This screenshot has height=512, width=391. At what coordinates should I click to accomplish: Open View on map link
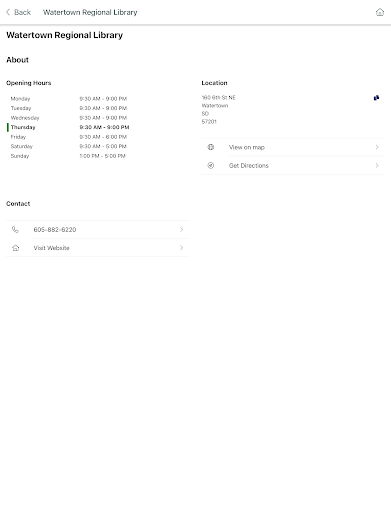pos(293,147)
